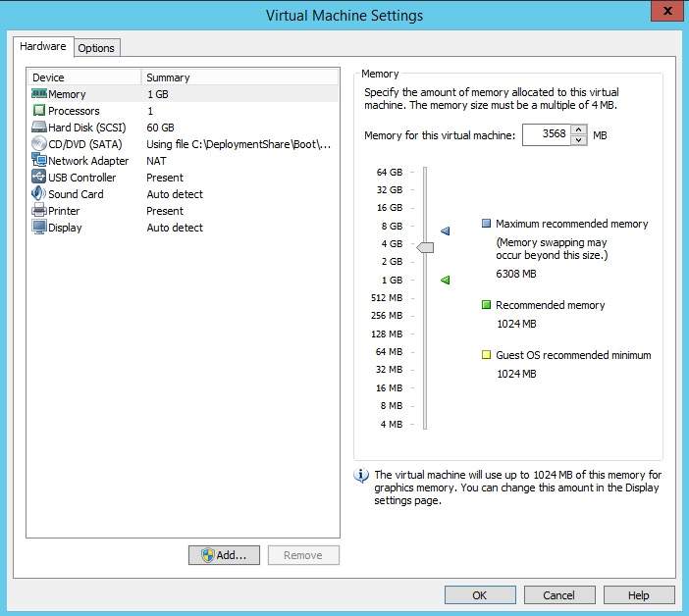Open the Hardware tab
Viewport: 689px width, 616px height.
[43, 46]
